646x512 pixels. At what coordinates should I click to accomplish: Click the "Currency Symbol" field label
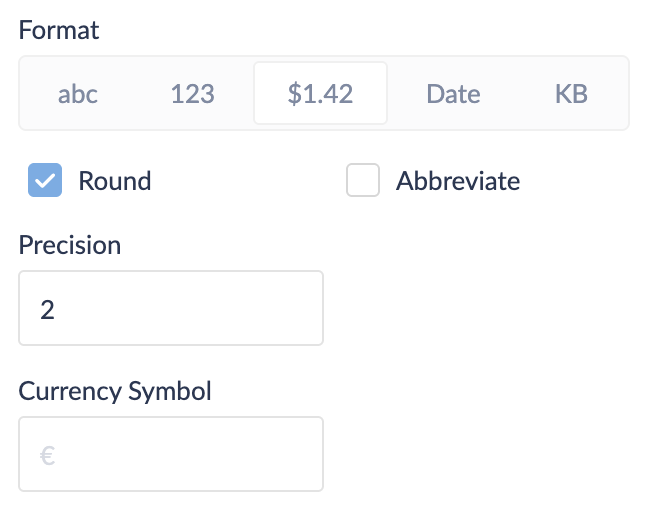(115, 391)
